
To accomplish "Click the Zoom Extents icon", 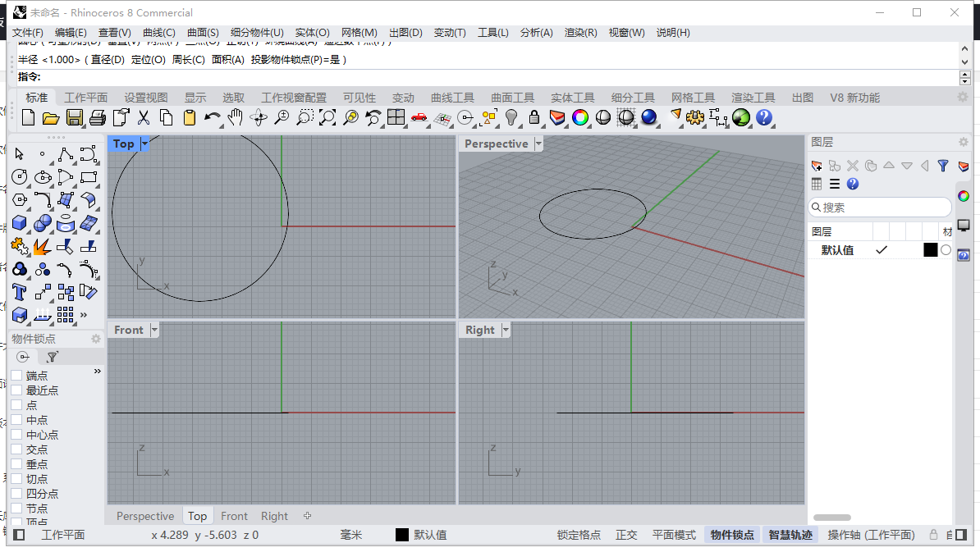I will pyautogui.click(x=327, y=117).
